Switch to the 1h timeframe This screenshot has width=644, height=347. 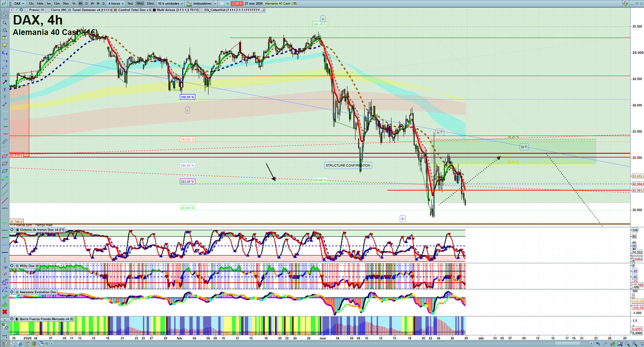(x=74, y=4)
